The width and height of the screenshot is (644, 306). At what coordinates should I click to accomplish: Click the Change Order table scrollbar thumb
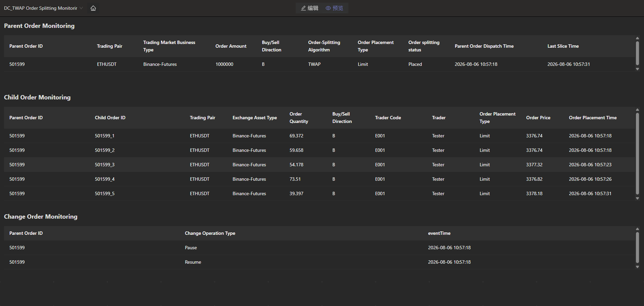tap(637, 248)
